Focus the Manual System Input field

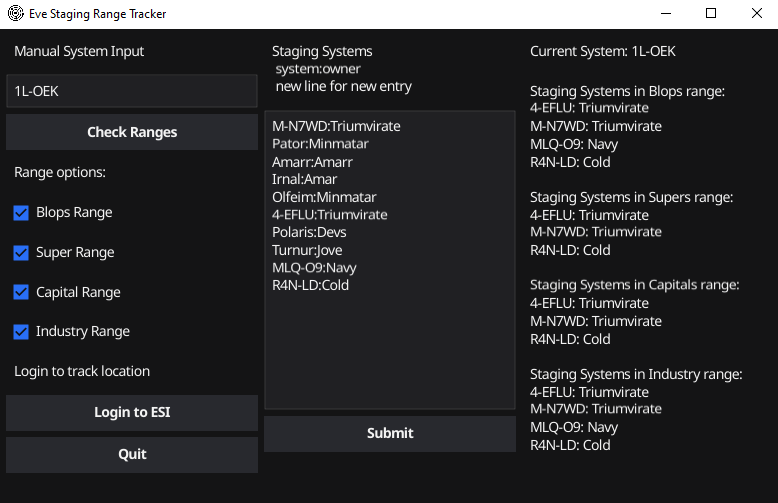(132, 91)
